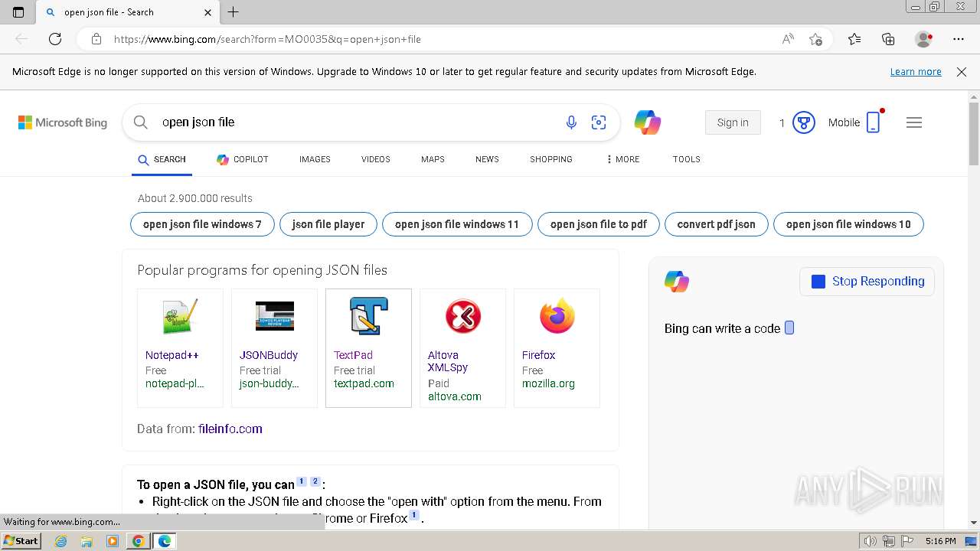The image size is (980, 551).
Task: Open the Altova XMLSpy link
Action: (448, 361)
